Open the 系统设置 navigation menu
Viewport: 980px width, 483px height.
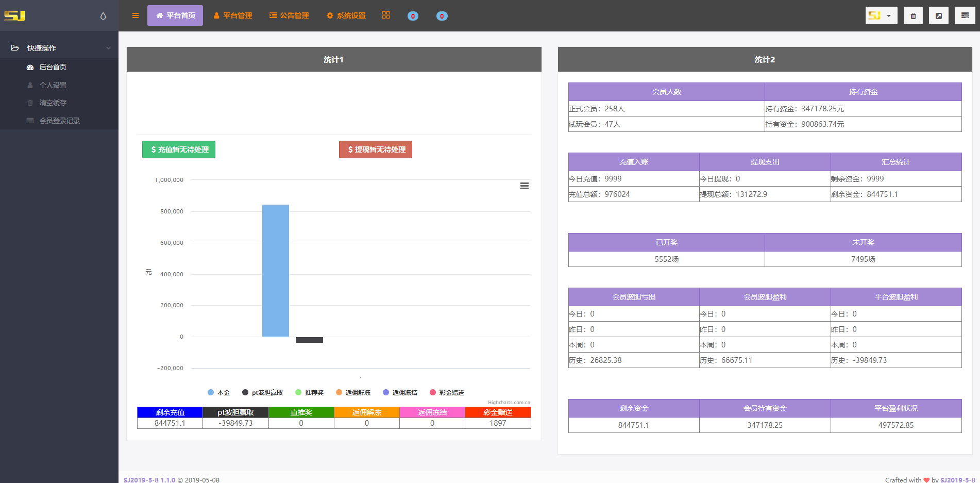(346, 15)
